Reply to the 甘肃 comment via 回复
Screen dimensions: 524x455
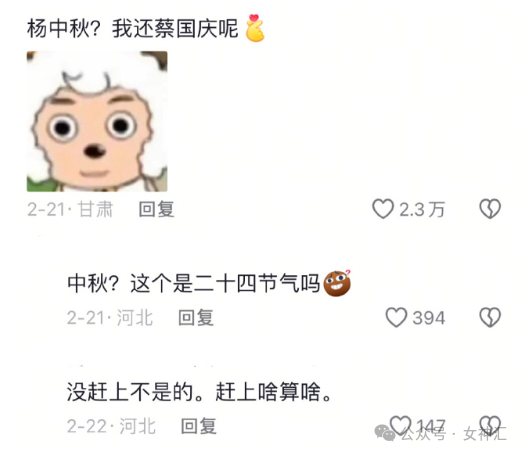tap(156, 209)
